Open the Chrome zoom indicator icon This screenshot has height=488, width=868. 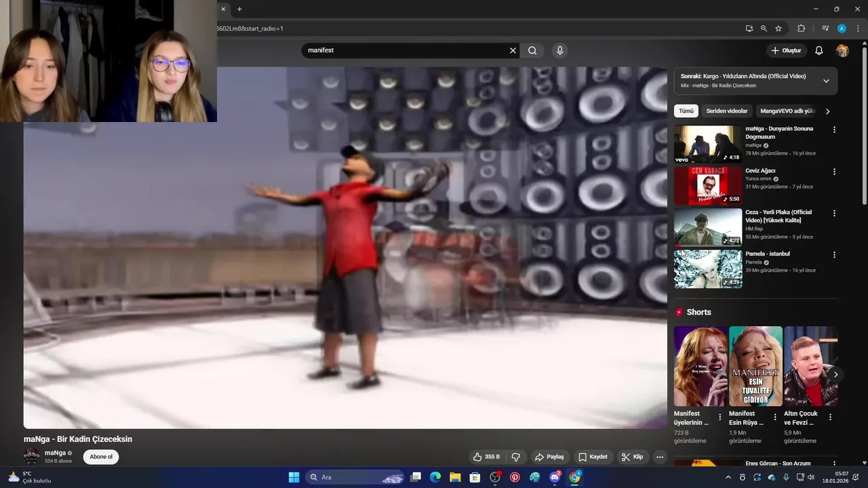click(x=764, y=28)
